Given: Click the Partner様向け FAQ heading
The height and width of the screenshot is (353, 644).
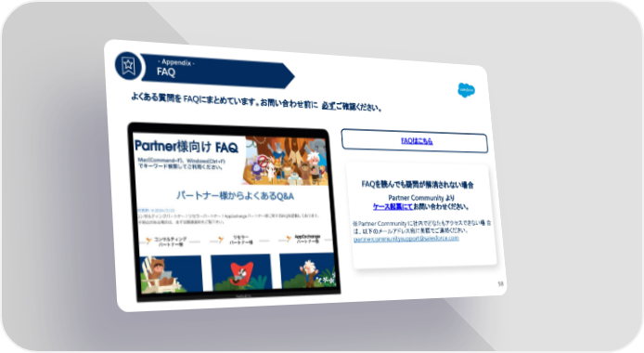Looking at the screenshot, I should pyautogui.click(x=187, y=146).
